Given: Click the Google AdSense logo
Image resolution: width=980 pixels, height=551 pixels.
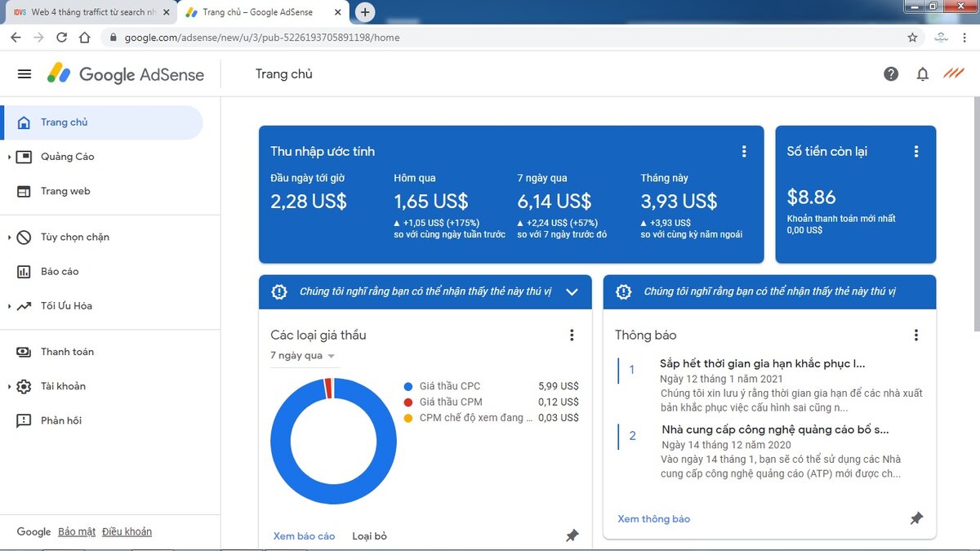Looking at the screenshot, I should click(125, 74).
